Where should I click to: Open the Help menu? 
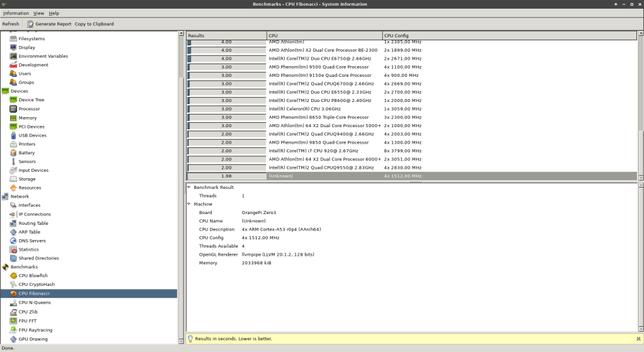(54, 13)
